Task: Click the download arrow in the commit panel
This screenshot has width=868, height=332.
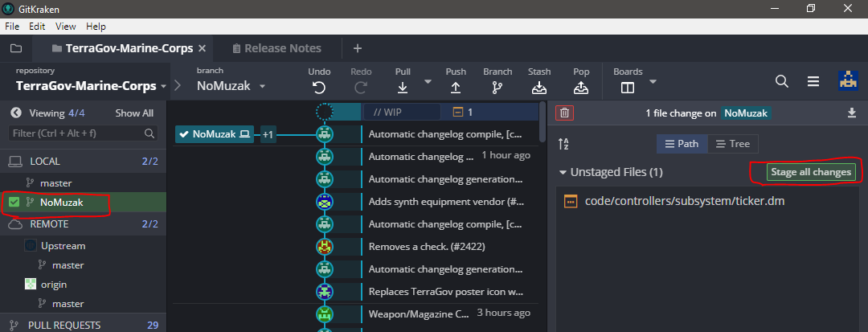Action: 851,113
